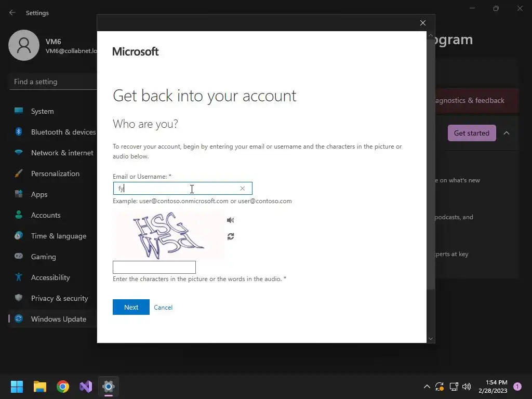Open File Explorer from the taskbar
The width and height of the screenshot is (532, 399).
[x=39, y=387]
